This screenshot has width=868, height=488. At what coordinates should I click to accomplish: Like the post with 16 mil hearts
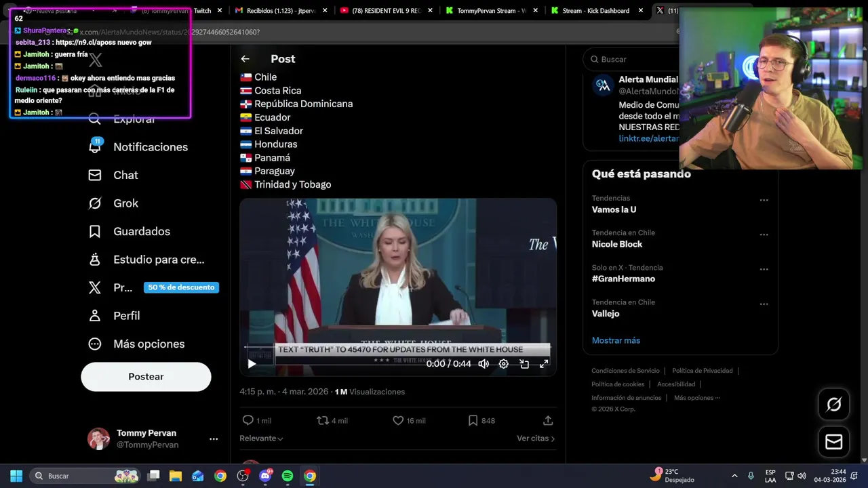[x=398, y=420]
